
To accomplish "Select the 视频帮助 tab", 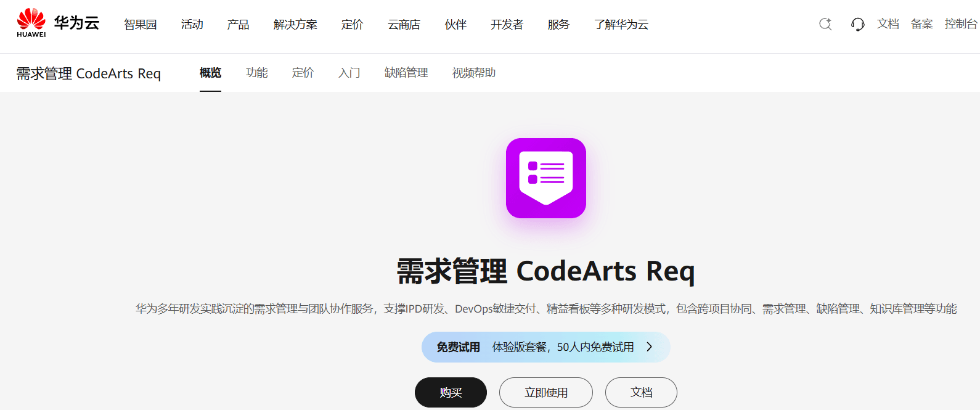I will 474,73.
